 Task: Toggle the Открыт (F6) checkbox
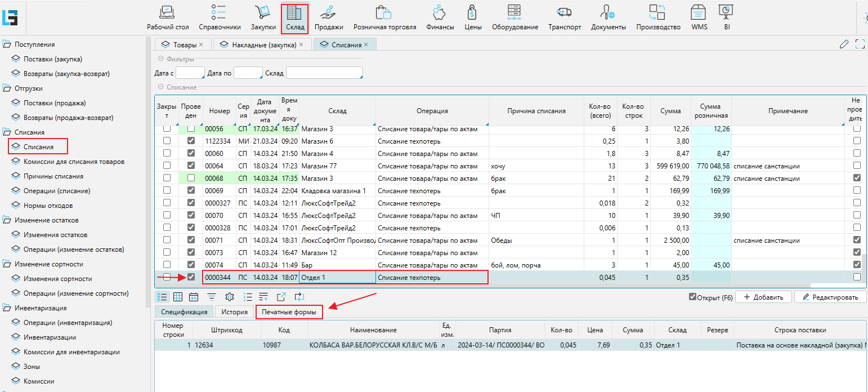692,297
